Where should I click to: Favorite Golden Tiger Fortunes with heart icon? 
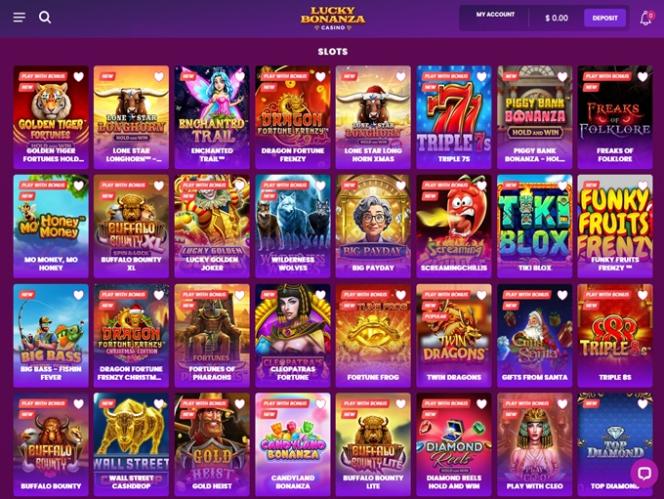tap(78, 77)
